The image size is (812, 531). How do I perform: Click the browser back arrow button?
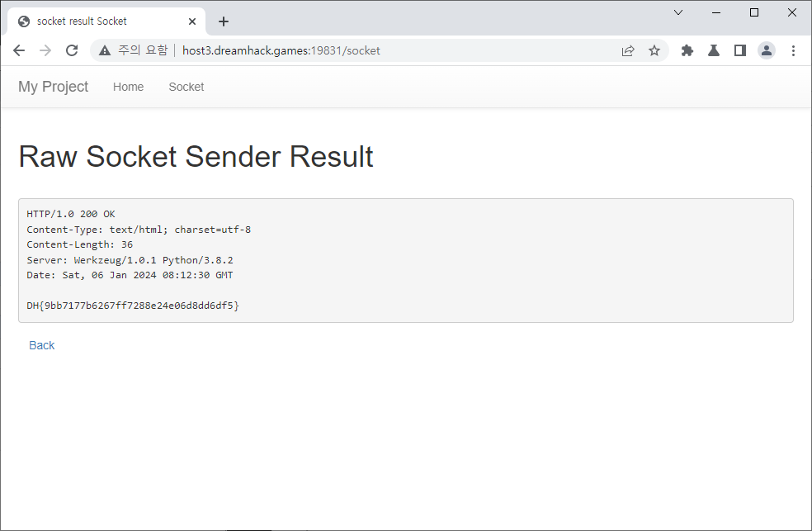tap(19, 50)
